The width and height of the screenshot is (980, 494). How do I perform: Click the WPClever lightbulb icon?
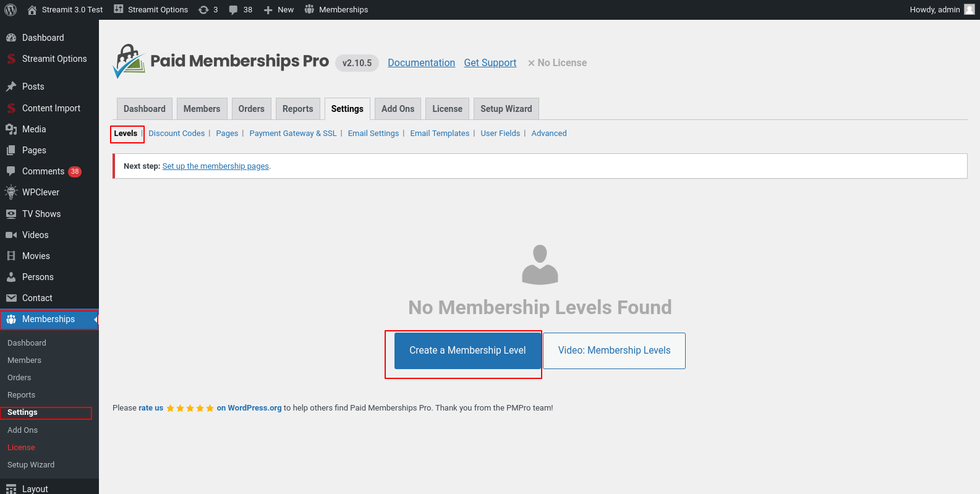pos(11,192)
